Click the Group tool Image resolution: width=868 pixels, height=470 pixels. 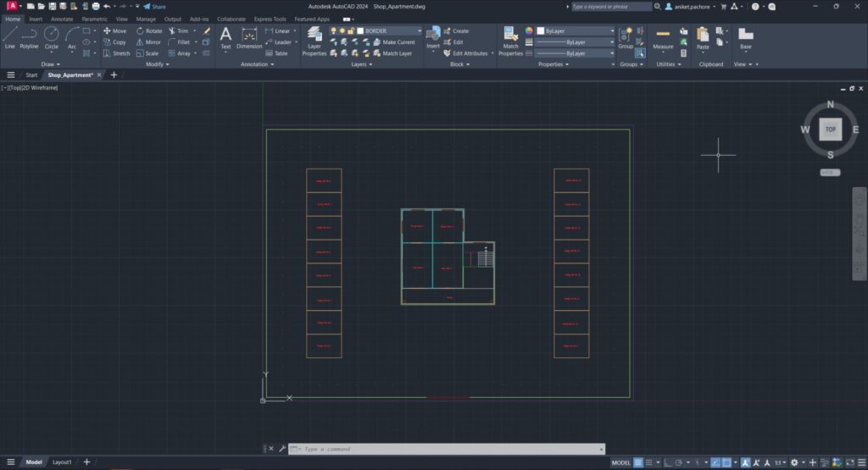pyautogui.click(x=626, y=37)
